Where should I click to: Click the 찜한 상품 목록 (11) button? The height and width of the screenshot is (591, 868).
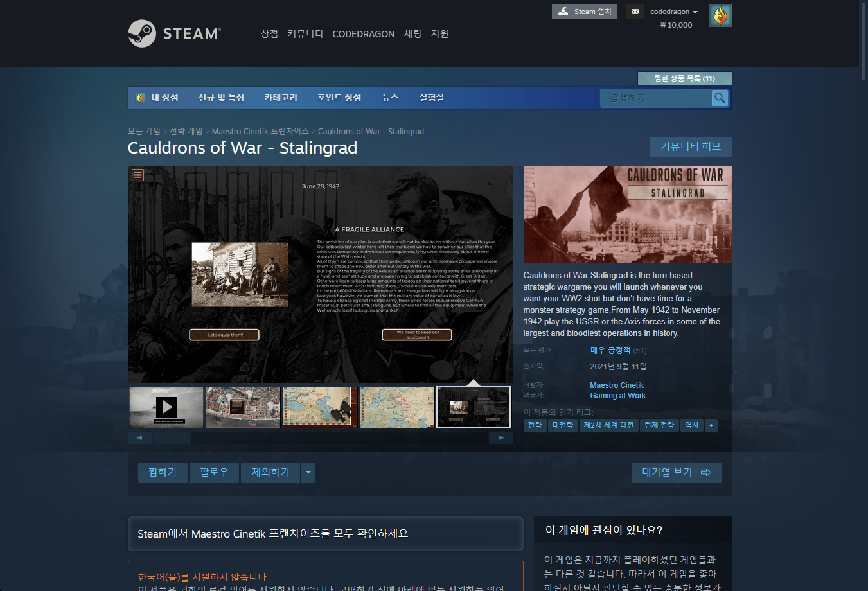click(x=684, y=78)
